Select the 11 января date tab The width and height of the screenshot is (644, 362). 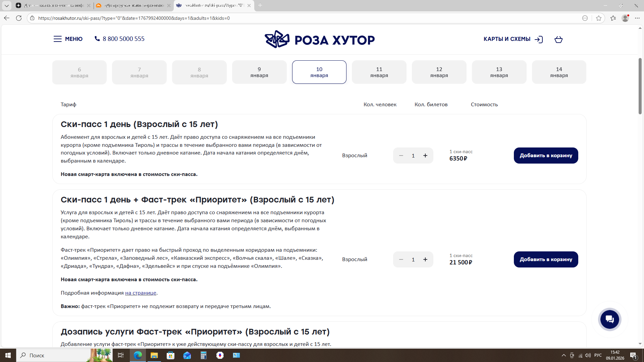pyautogui.click(x=379, y=72)
